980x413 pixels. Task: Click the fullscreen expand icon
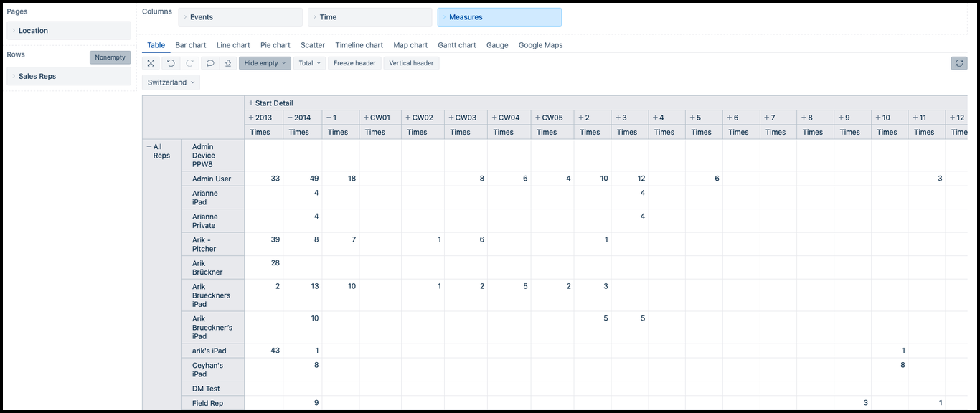(x=151, y=63)
